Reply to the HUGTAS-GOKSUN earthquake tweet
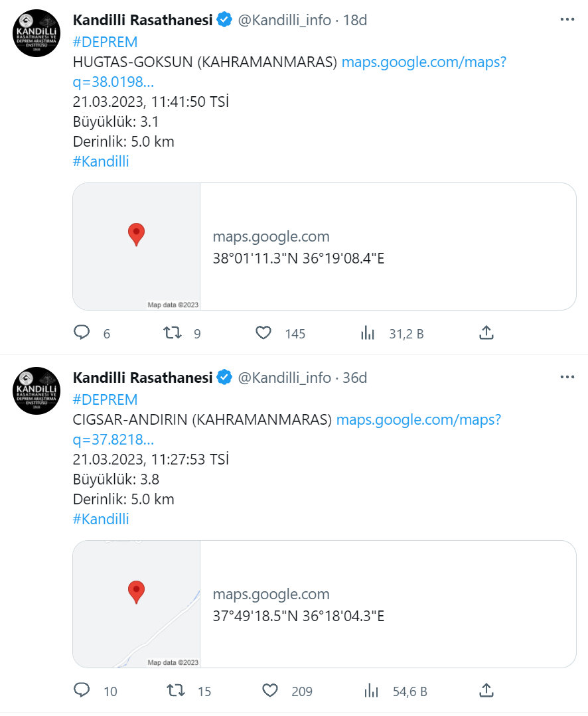The width and height of the screenshot is (588, 716). 82,332
